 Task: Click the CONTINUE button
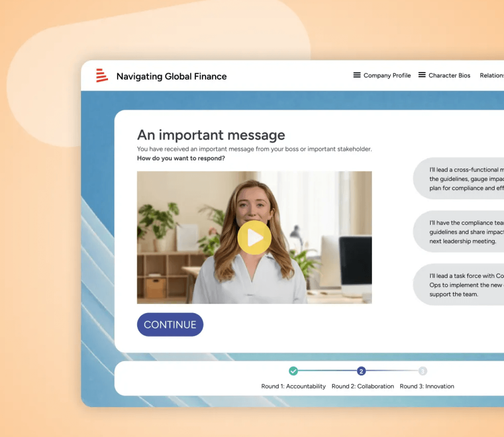(x=170, y=324)
